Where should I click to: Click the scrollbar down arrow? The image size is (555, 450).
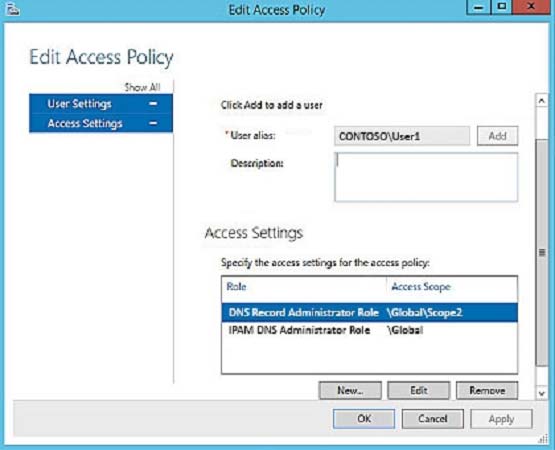coord(542,393)
